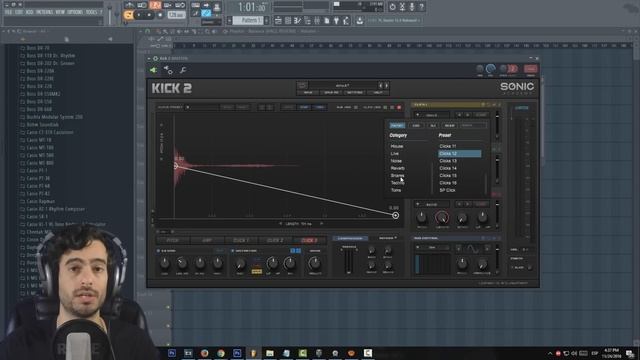
Task: Click the download icon in FL toolbar
Action: coord(360,20)
